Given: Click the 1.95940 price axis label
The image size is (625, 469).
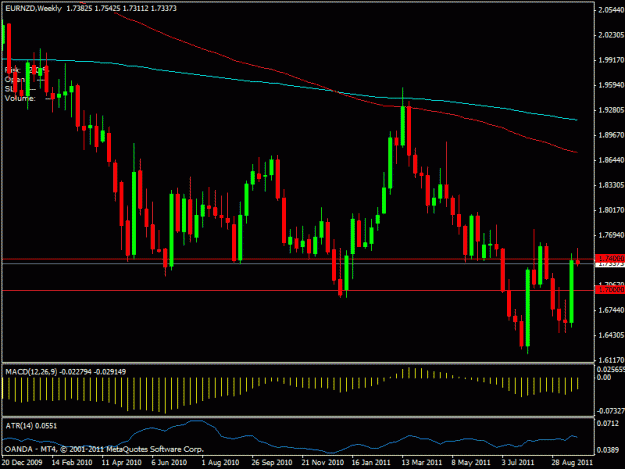Looking at the screenshot, I should pos(611,85).
